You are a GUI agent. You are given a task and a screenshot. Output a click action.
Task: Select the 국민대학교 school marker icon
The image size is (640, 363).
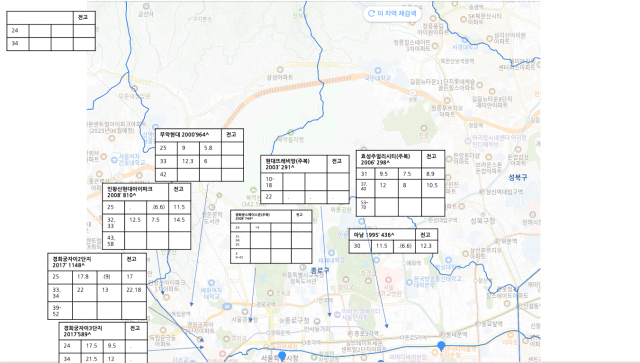pos(378,71)
